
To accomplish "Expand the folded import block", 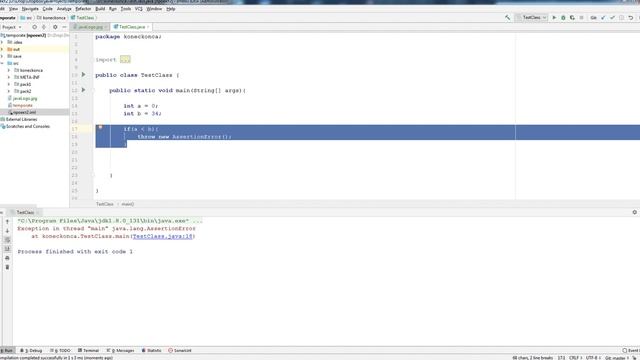I will click(125, 60).
